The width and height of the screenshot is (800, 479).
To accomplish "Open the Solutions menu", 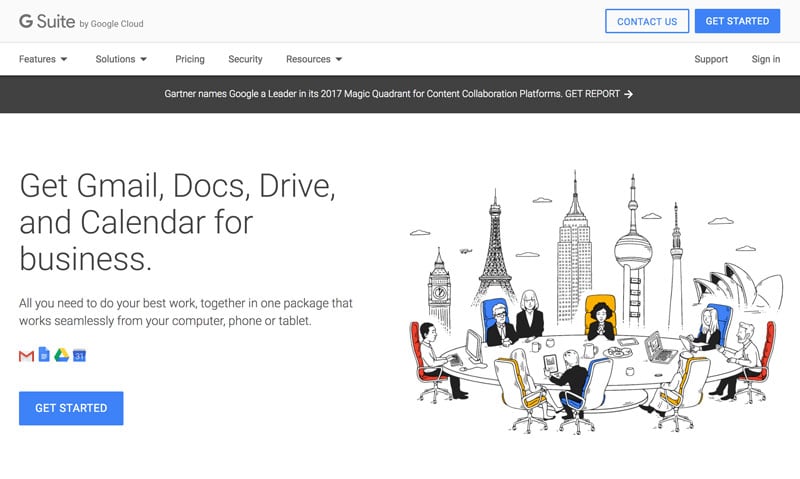I will click(121, 59).
